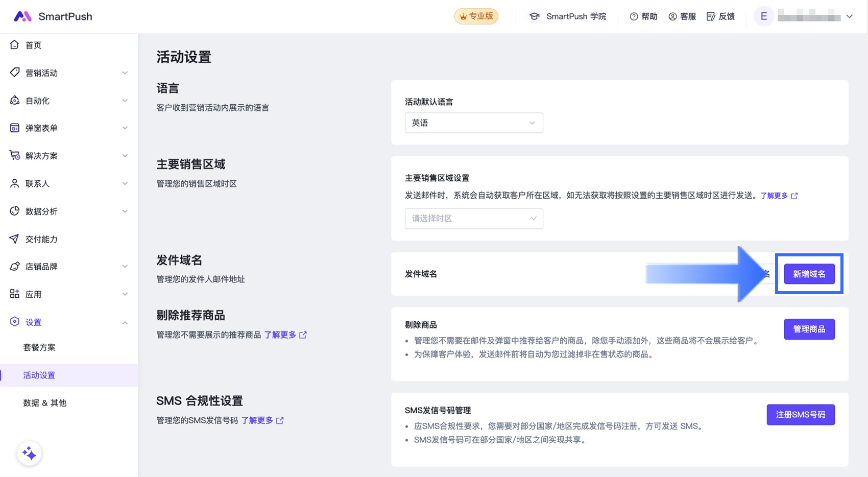
Task: Open 帮助 help in top bar
Action: tap(643, 16)
